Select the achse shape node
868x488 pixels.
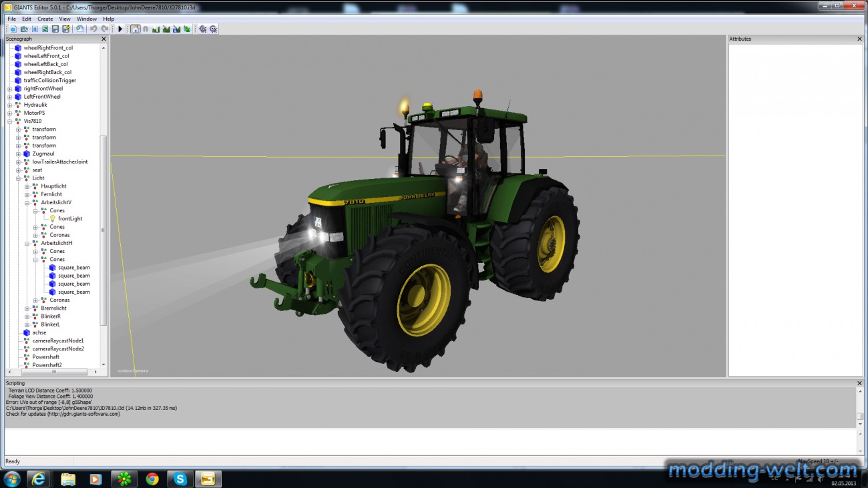39,332
